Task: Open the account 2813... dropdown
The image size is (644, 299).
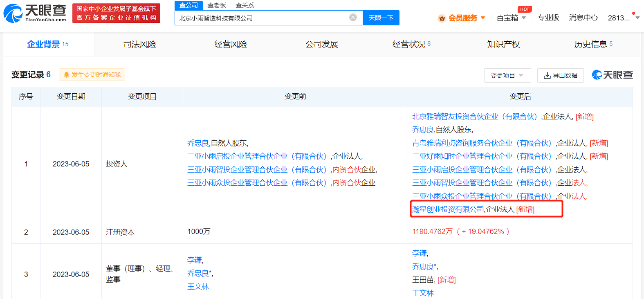Action: 624,18
